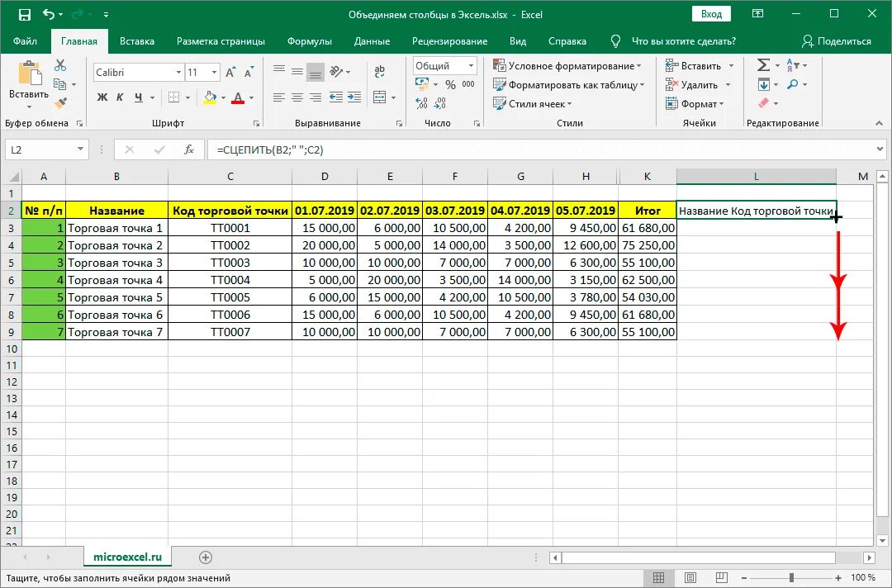Click the Clear eraser icon
The width and height of the screenshot is (892, 588).
pos(763,103)
